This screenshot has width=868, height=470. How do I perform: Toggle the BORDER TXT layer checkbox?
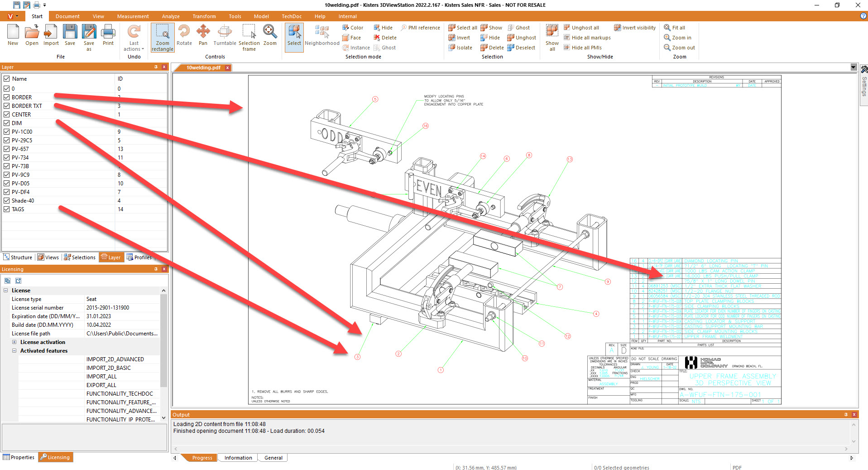pos(7,106)
